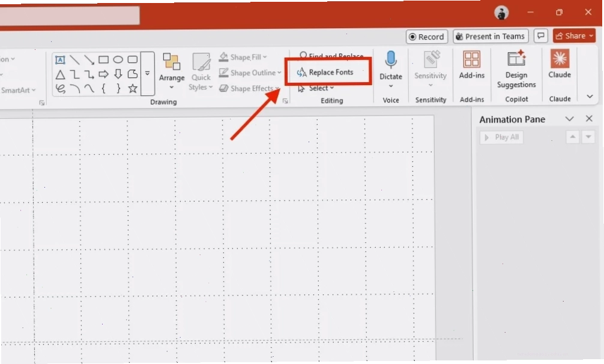Choose the Rectangle shape
Screen dimensions: 604x364
pos(103,59)
